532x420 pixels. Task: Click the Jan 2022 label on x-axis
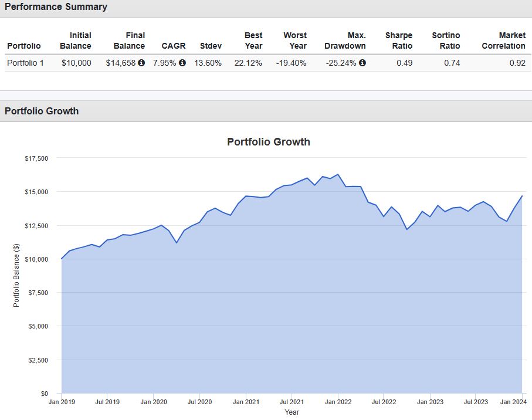338,402
